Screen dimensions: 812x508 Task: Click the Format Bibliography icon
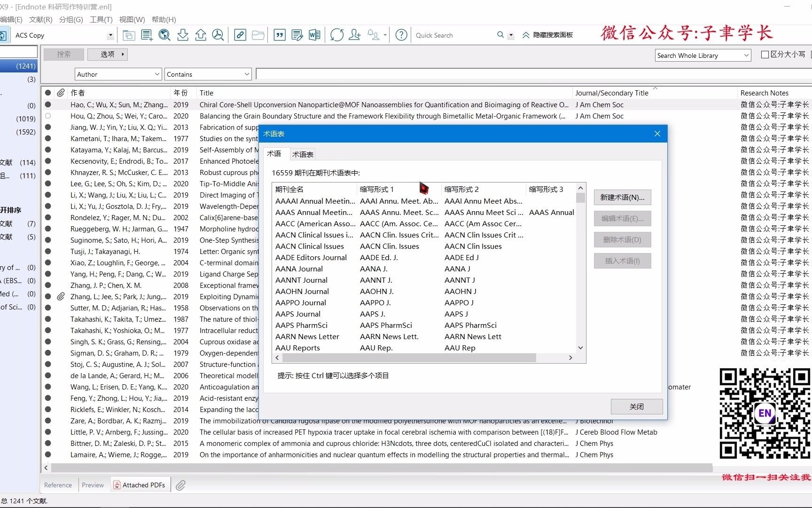point(297,35)
